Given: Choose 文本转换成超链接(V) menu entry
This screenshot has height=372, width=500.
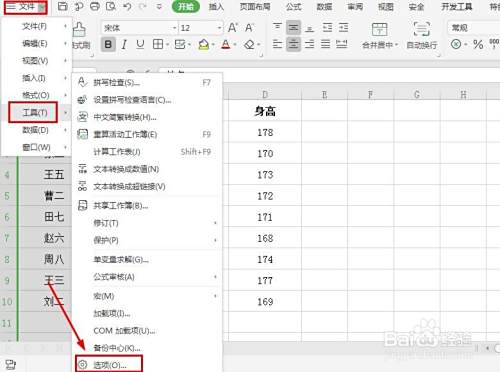Looking at the screenshot, I should (147, 186).
